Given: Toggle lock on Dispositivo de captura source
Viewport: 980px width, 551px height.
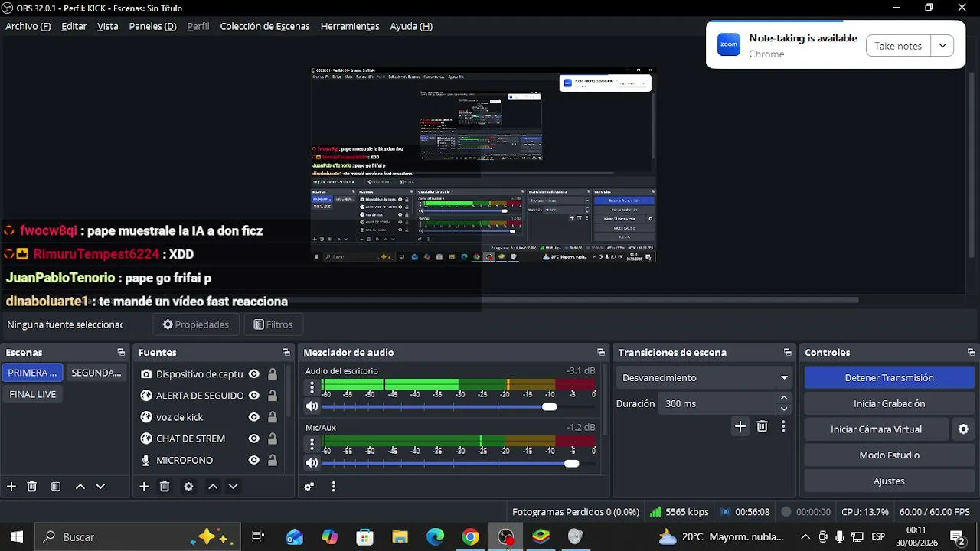Looking at the screenshot, I should click(x=272, y=374).
